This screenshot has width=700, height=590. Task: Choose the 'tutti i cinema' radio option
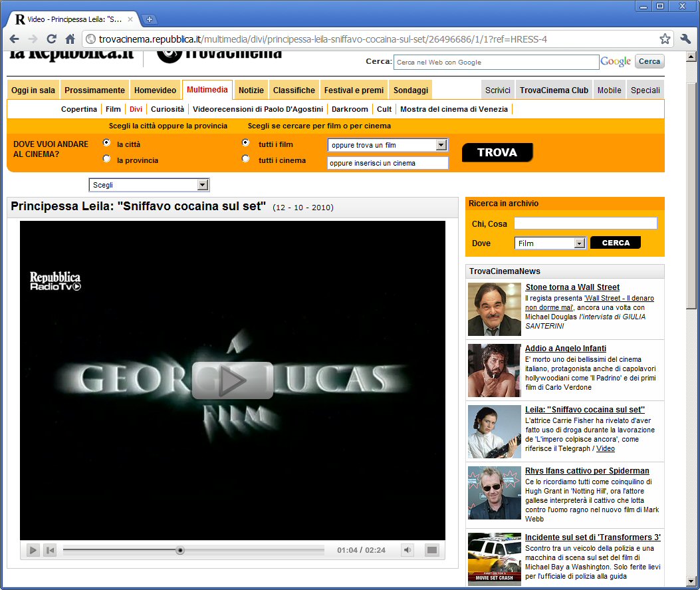[245, 158]
